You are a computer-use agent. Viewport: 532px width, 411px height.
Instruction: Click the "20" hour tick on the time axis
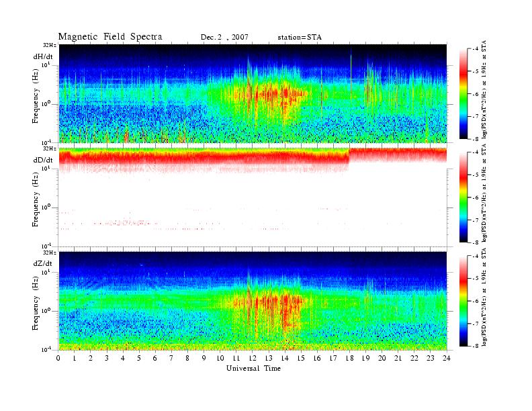(x=382, y=358)
